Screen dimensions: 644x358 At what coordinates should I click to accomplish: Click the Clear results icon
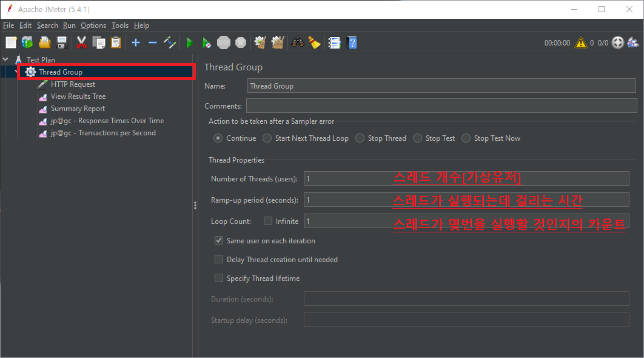260,42
